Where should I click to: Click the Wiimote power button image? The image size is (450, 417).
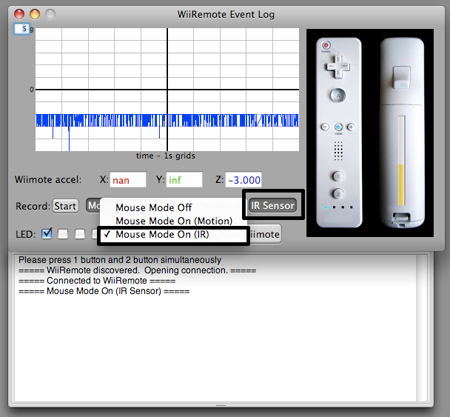pyautogui.click(x=326, y=45)
